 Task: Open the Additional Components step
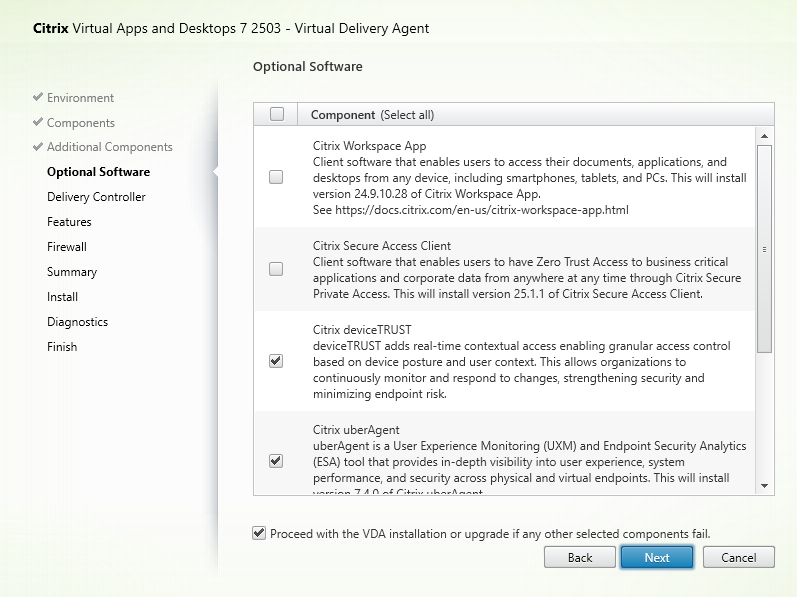pos(109,147)
